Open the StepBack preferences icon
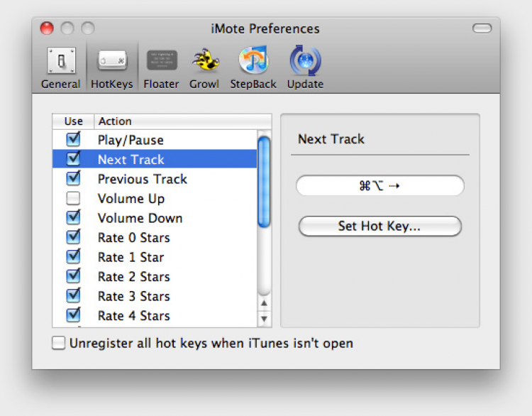The height and width of the screenshot is (416, 532). click(x=254, y=62)
